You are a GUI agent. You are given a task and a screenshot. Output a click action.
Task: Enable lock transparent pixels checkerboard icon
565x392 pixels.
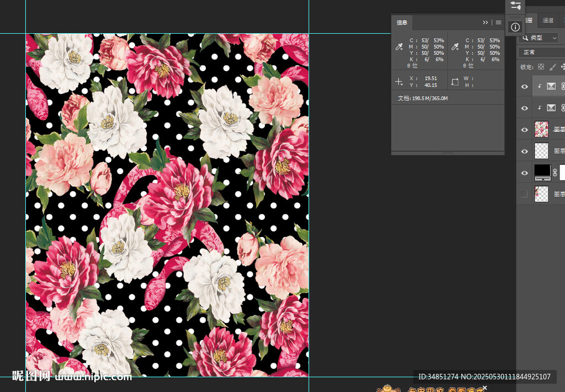[x=541, y=67]
